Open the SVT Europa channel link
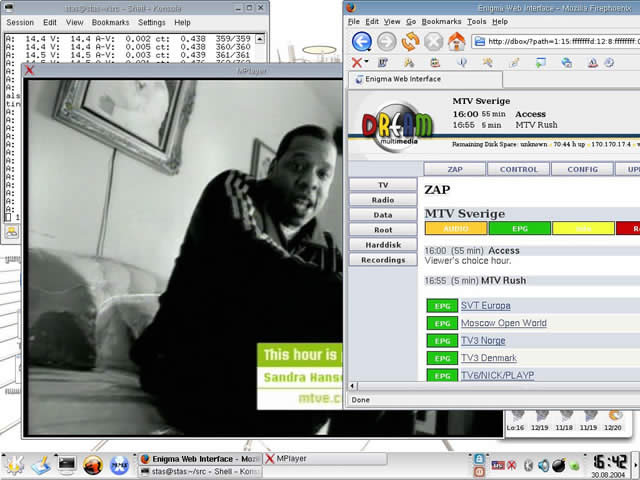 [486, 306]
